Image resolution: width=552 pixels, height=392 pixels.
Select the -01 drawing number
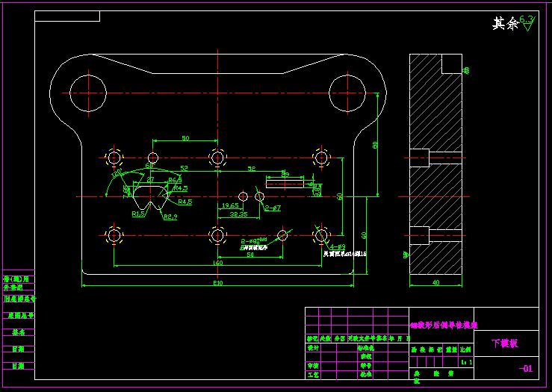[x=526, y=368]
